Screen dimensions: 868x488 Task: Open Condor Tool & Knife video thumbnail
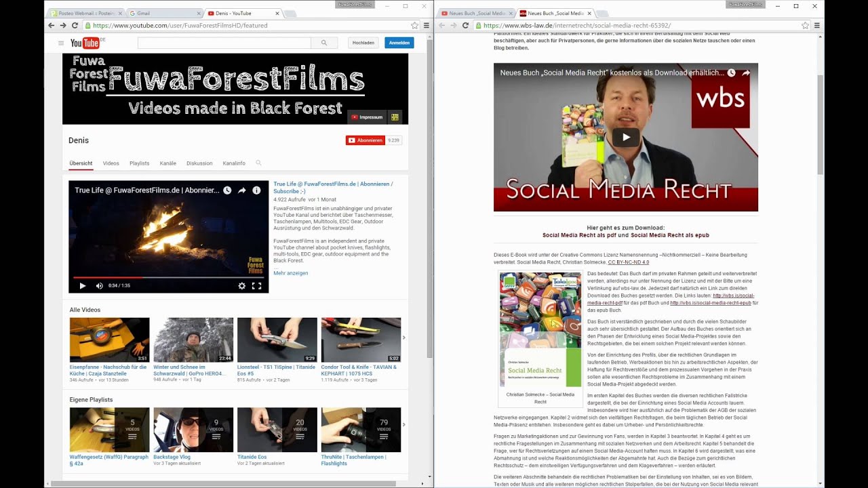tap(361, 340)
